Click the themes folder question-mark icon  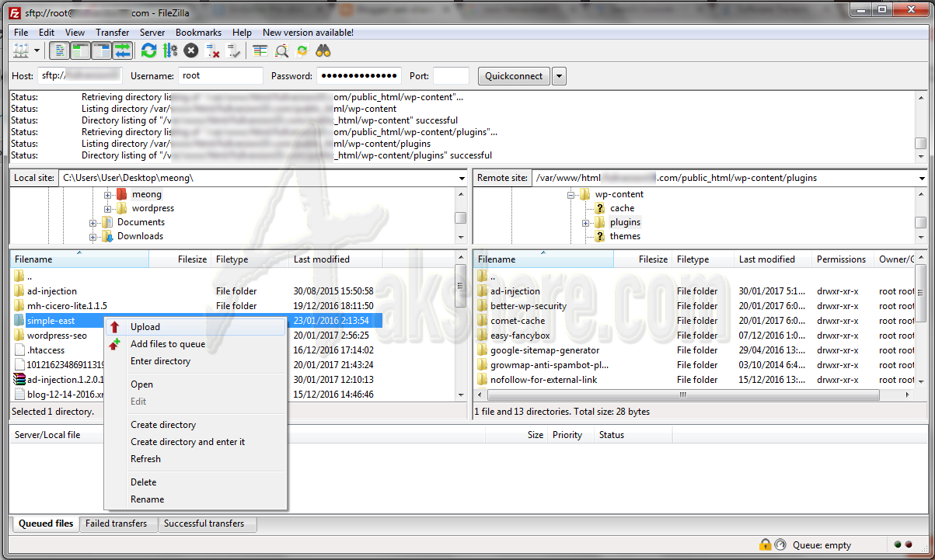(x=599, y=236)
